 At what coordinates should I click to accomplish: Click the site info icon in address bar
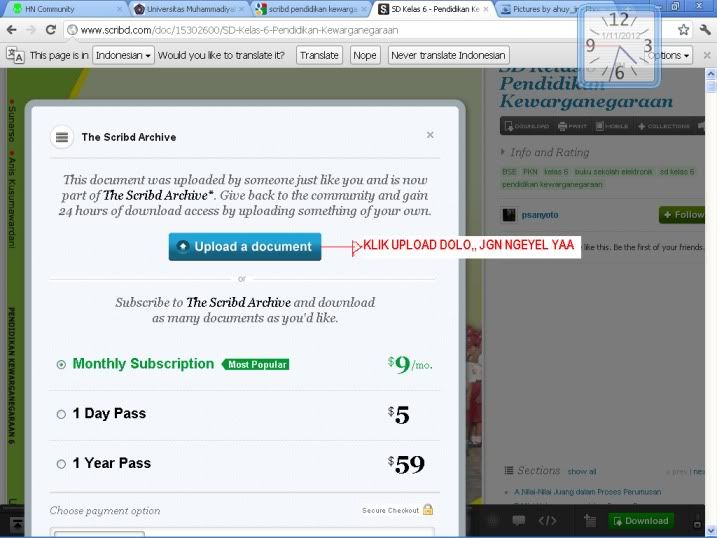pyautogui.click(x=72, y=30)
